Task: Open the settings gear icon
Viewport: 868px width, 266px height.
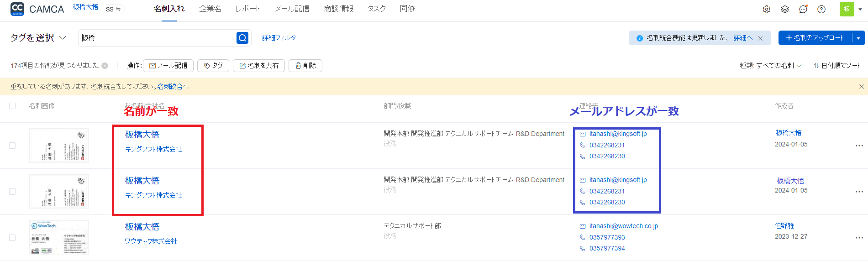Action: [767, 9]
